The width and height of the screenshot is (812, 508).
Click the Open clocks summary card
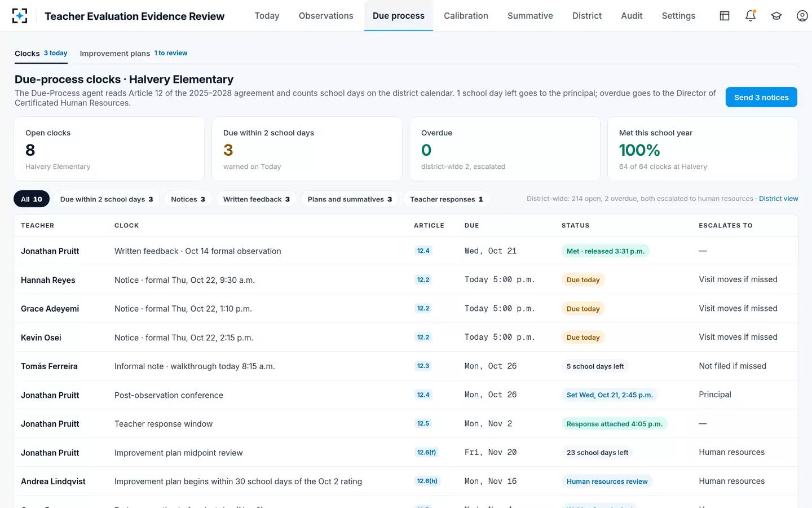coord(109,149)
